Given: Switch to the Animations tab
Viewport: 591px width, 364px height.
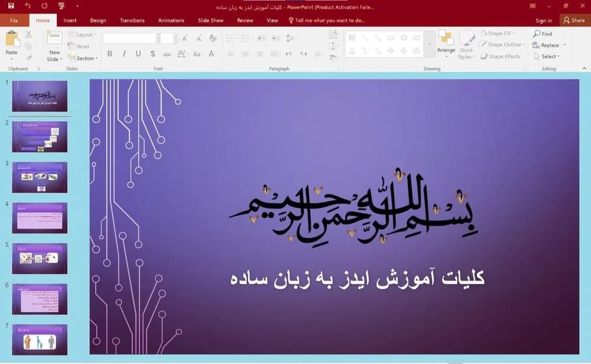Looking at the screenshot, I should point(171,20).
